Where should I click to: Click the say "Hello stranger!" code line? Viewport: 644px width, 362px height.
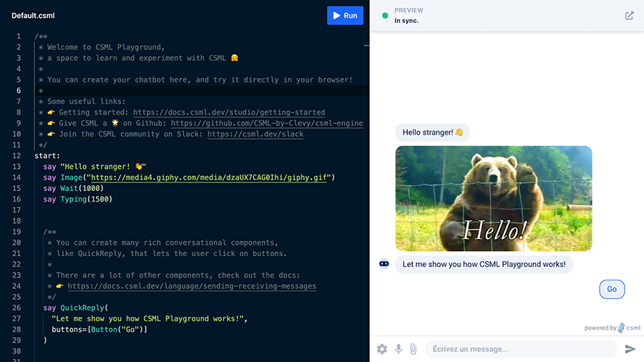(x=94, y=167)
